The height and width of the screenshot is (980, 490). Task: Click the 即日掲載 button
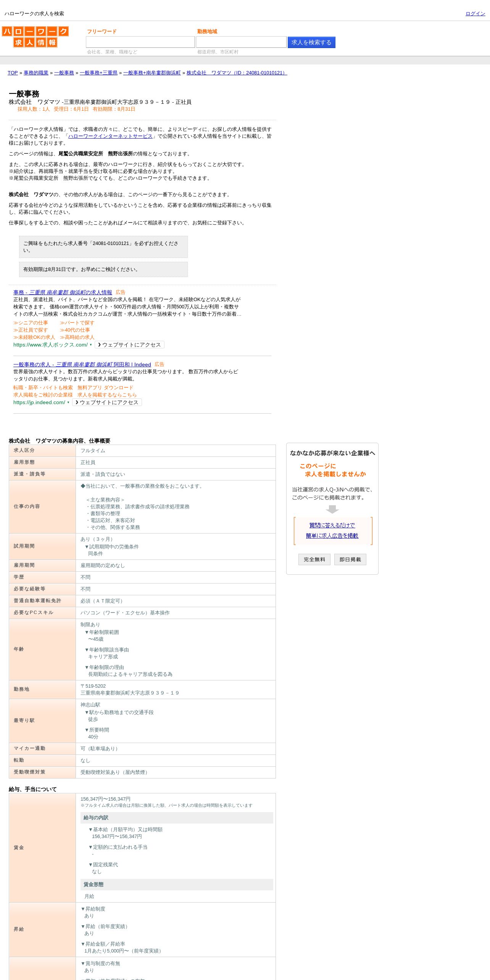click(x=350, y=559)
